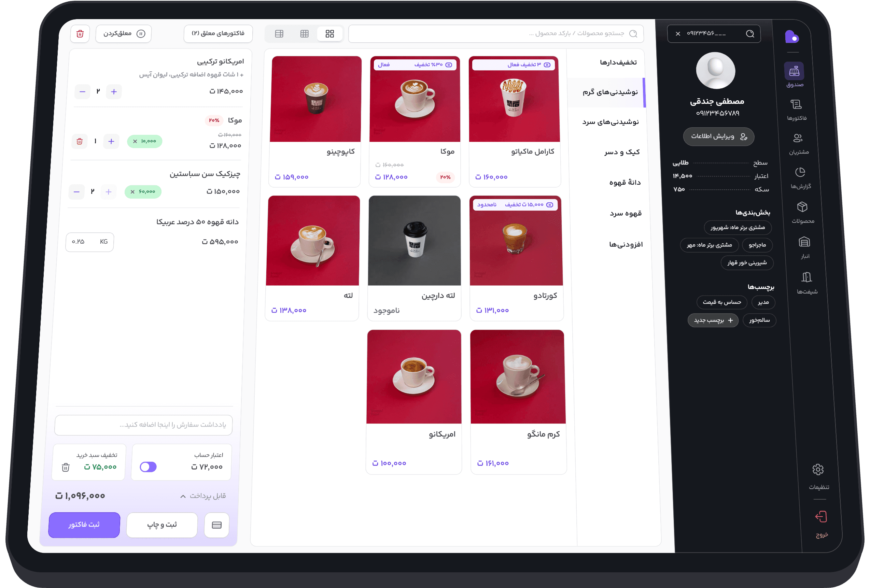Select the cold drinks (نوشیدنی‌های سرد) category
Viewport: 870px width, 588px height.
(610, 122)
